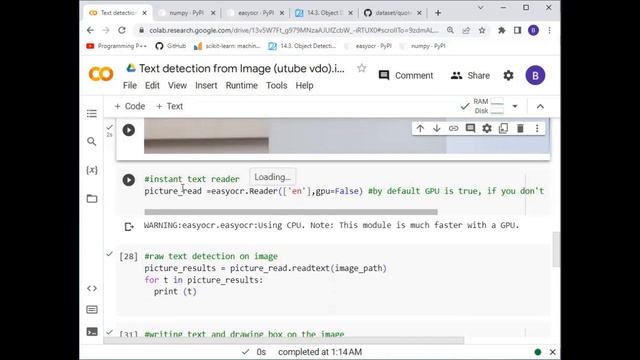Screen dimensions: 640x360
Task: Close the bottom status bar
Action: tap(553, 352)
